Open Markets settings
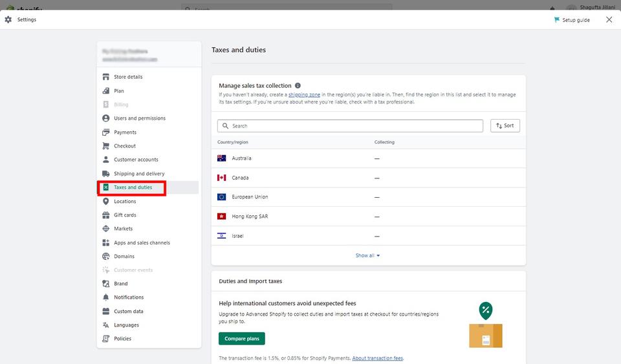 coord(123,228)
